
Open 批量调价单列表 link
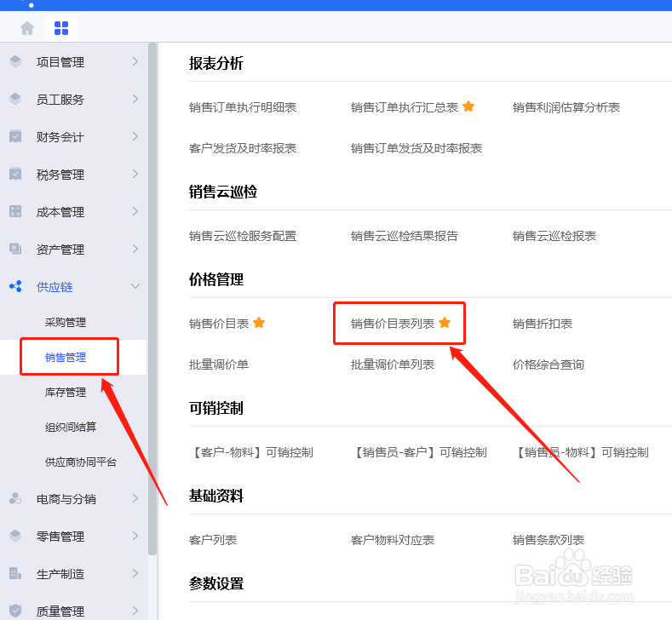(392, 365)
